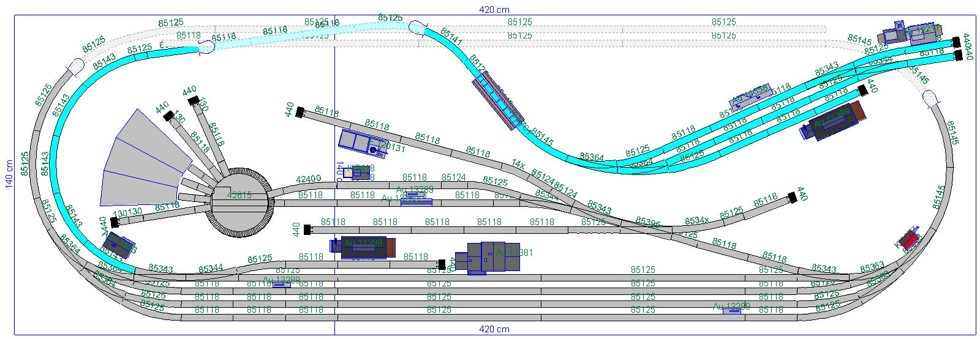Viewport: 980px width, 339px height.
Task: Click the small red building on right curve
Action: 910,238
